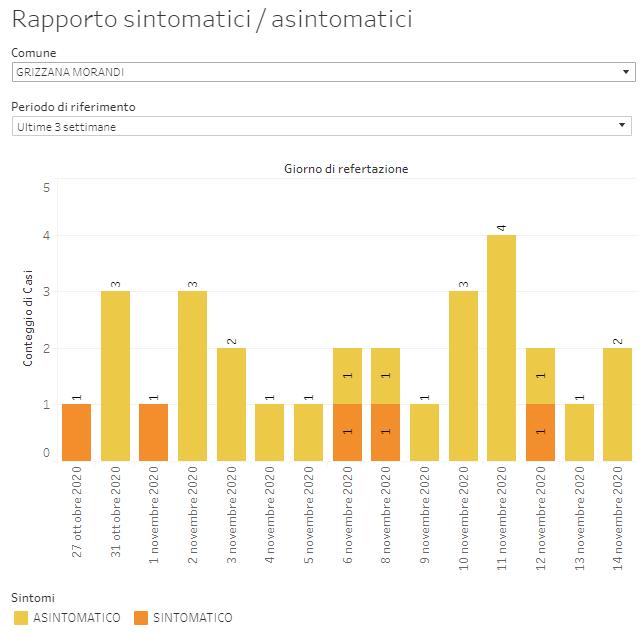
Task: Click the bar for 10 novembre 2020
Action: [x=463, y=375]
